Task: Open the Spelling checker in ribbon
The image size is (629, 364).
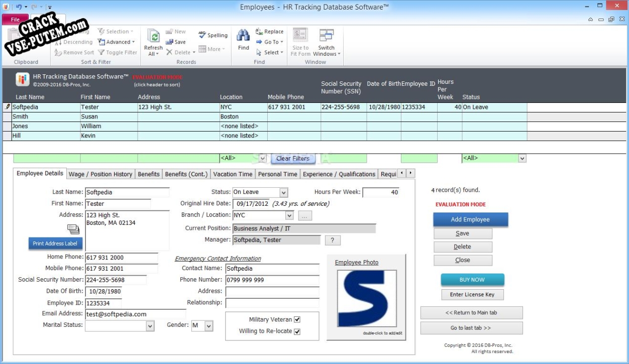Action: point(213,35)
